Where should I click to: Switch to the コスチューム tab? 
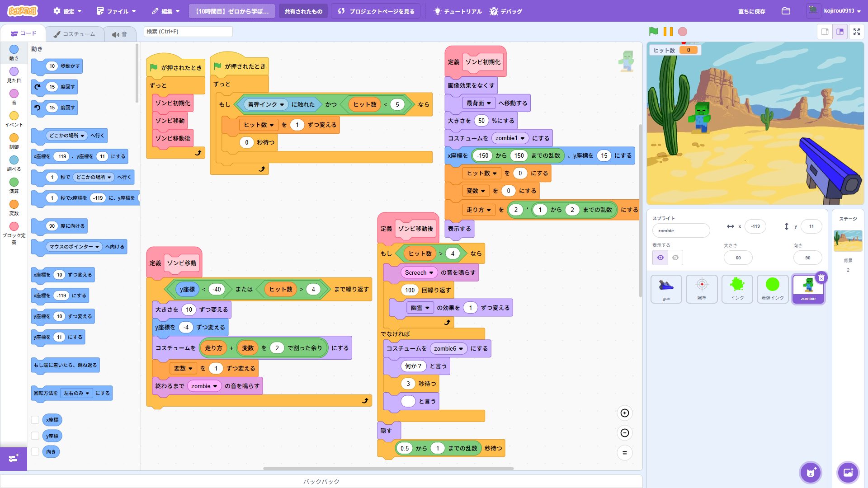click(75, 34)
